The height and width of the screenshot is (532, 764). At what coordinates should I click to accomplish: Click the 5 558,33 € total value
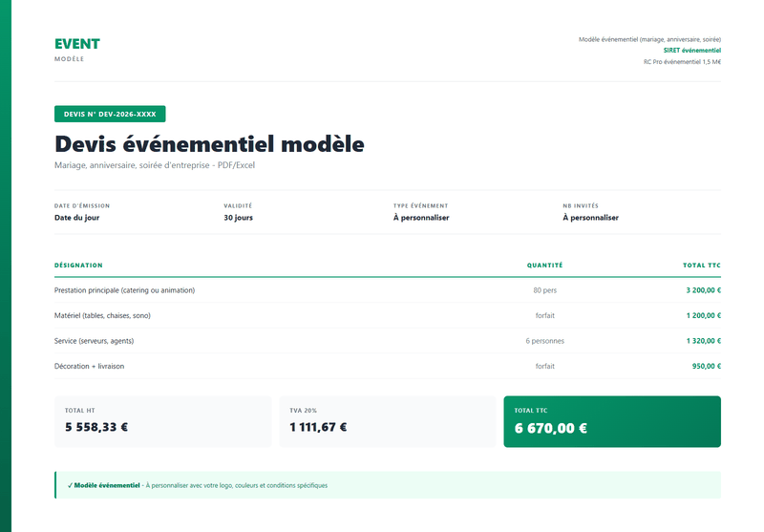96,427
